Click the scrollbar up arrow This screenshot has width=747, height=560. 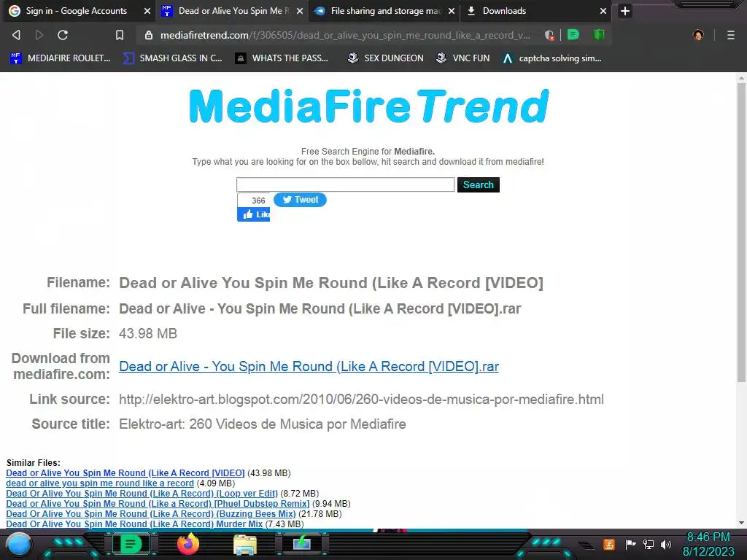click(741, 77)
